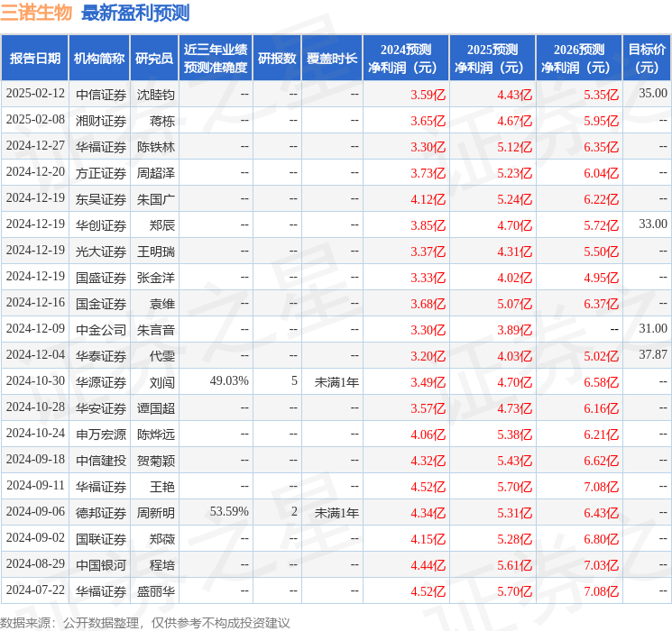Click analyst name 沈睦钧

coord(155,95)
